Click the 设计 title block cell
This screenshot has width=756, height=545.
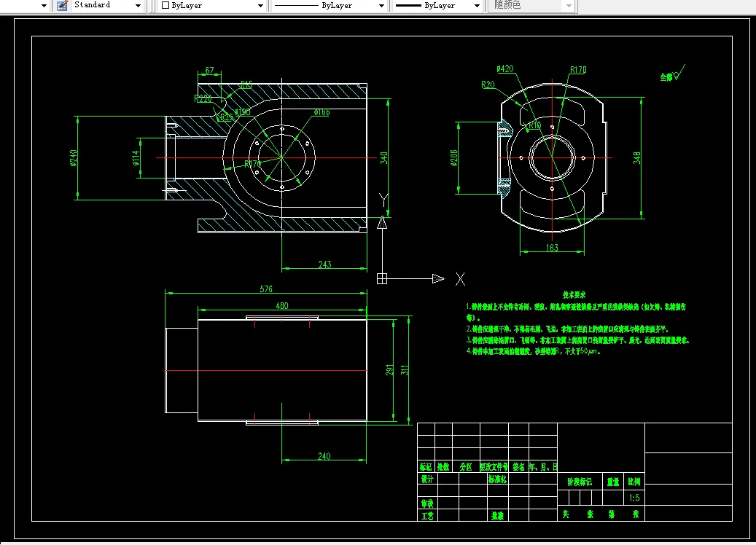click(427, 479)
